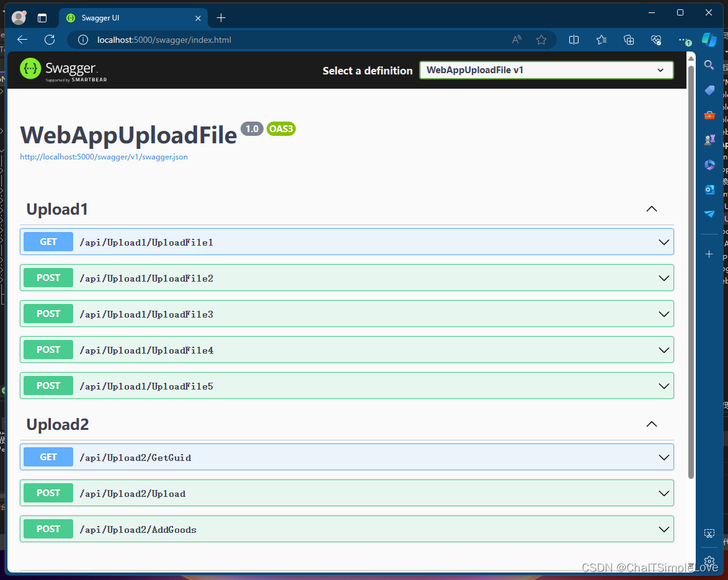
Task: Maximize the browser window
Action: click(x=680, y=13)
